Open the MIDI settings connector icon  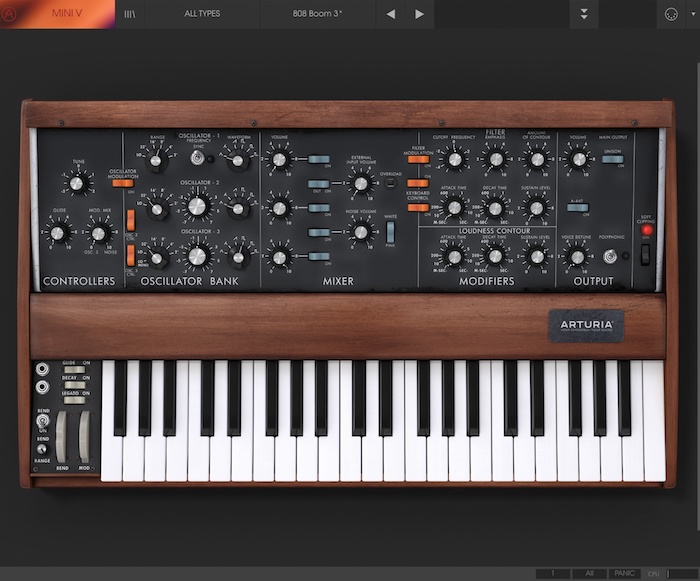click(671, 14)
